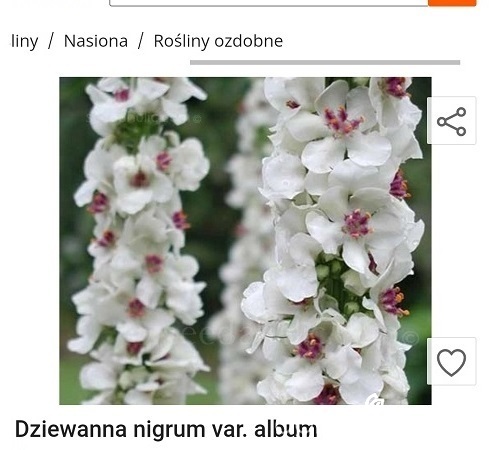Viewport: 495px width, 450px height.
Task: Toggle the heart outline watchlist button
Action: tap(451, 362)
